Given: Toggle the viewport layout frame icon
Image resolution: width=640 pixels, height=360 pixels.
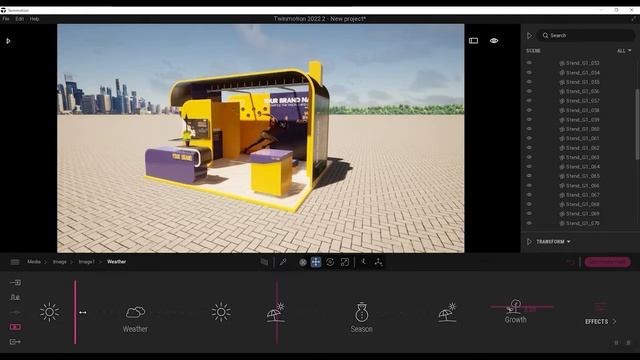Looking at the screenshot, I should click(473, 41).
